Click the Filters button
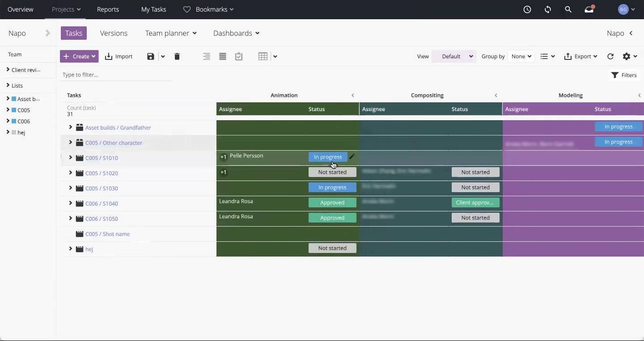Viewport: 644px width, 341px height. (624, 75)
